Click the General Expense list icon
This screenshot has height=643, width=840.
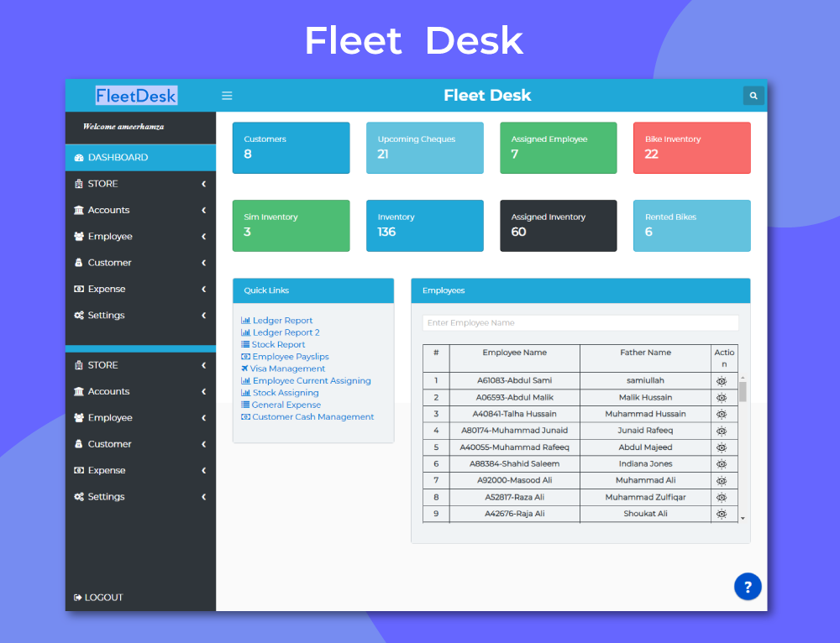244,405
